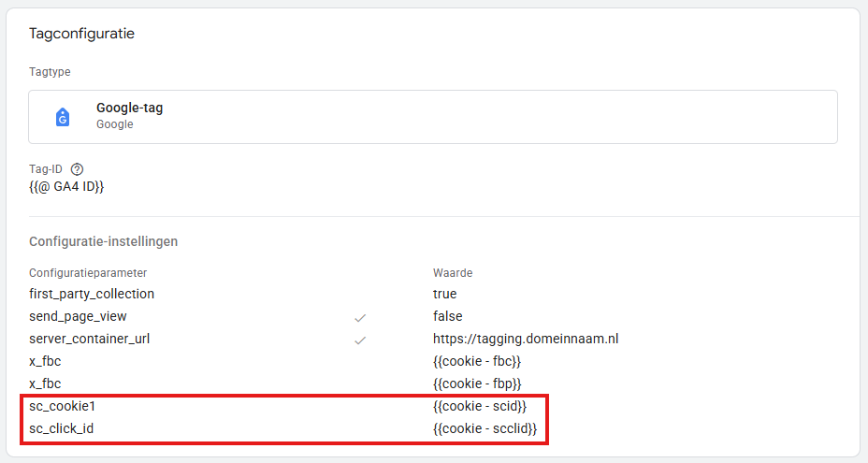The height and width of the screenshot is (463, 868).
Task: Click the 'false' value of send_page_view
Action: (447, 316)
